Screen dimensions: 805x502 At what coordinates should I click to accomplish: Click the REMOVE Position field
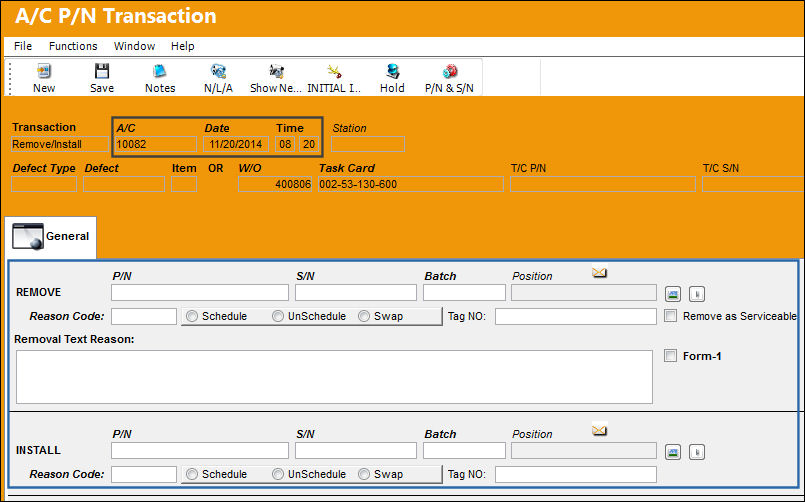(584, 293)
